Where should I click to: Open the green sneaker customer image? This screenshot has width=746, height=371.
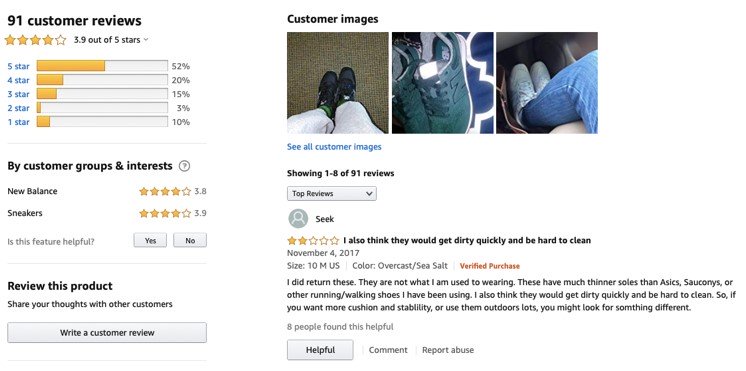[x=442, y=83]
